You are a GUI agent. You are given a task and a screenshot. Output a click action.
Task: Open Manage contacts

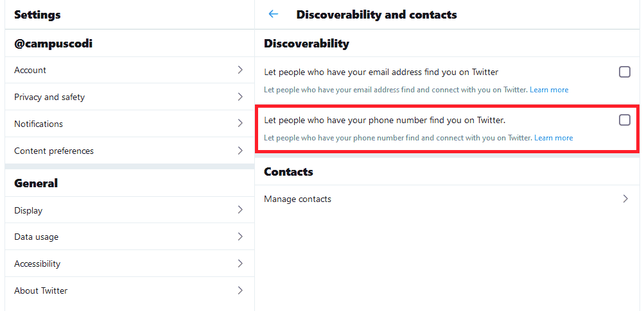[x=298, y=199]
